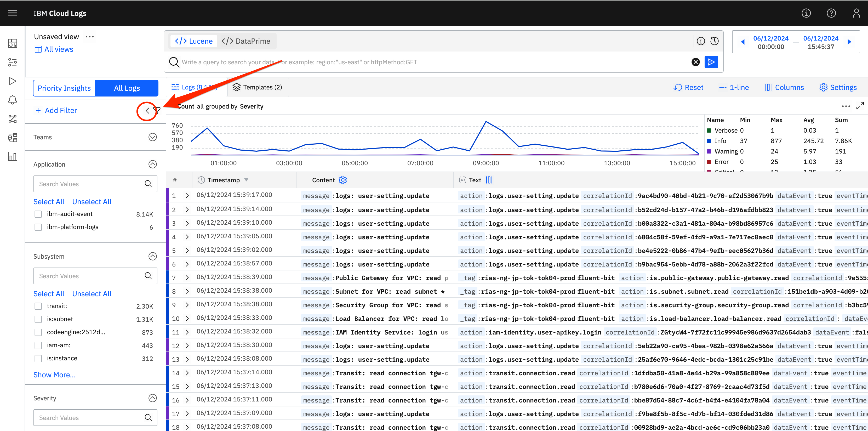Tick the ibm-platform-logs checkbox
Screen dimensions: 868x431
click(38, 228)
